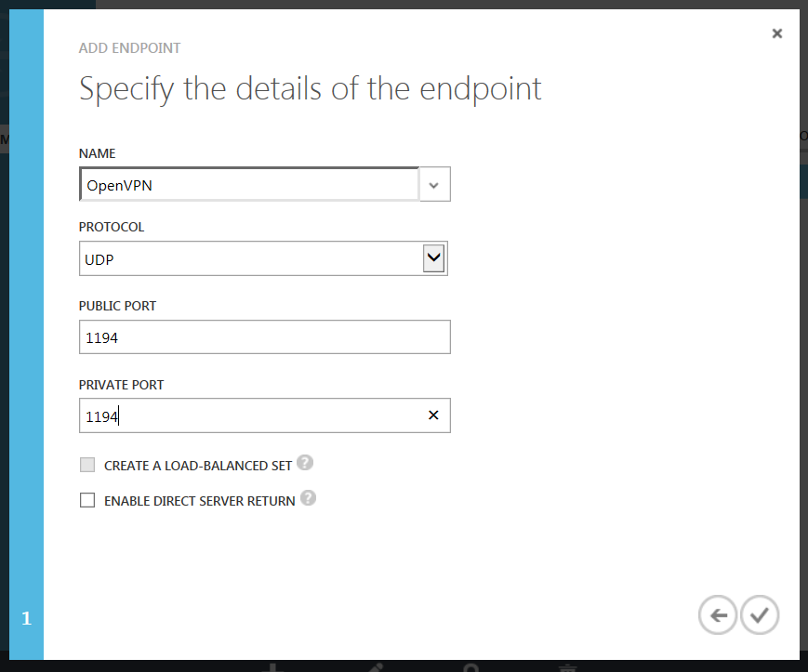808x672 pixels.
Task: Enable Direct Server Return checkbox
Action: (87, 500)
